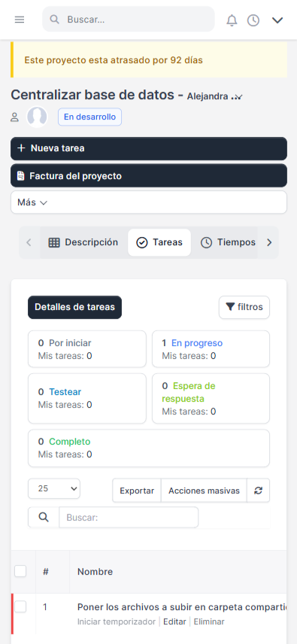This screenshot has width=297, height=644.
Task: Open the Más dropdown
Action: point(149,202)
